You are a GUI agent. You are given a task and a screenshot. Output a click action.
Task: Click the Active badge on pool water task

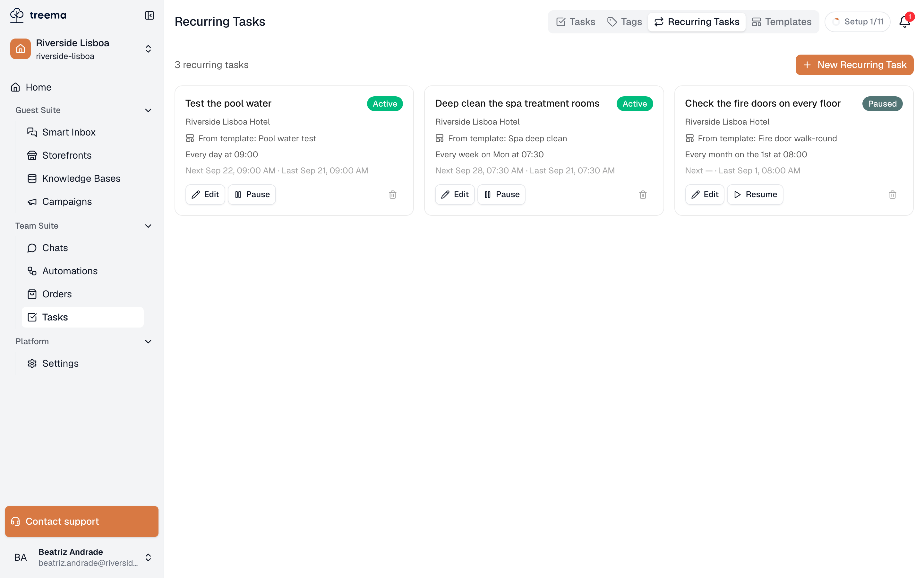(x=384, y=104)
